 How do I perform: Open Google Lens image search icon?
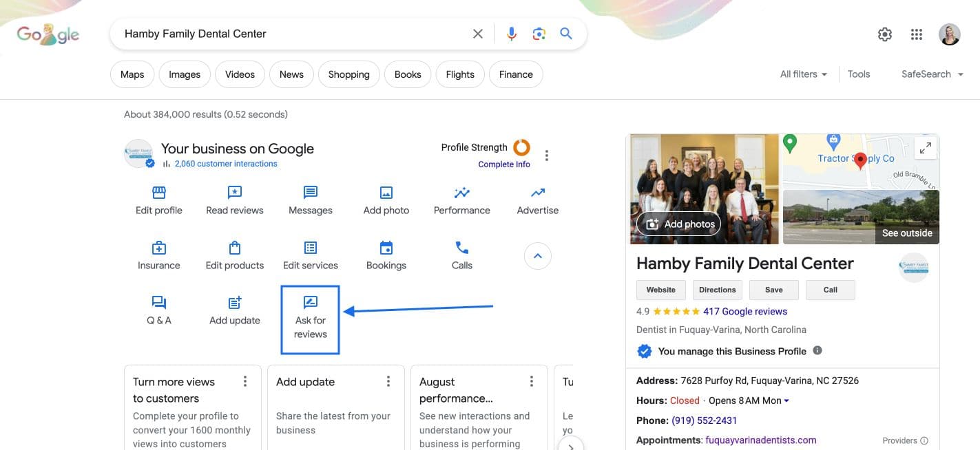point(539,34)
